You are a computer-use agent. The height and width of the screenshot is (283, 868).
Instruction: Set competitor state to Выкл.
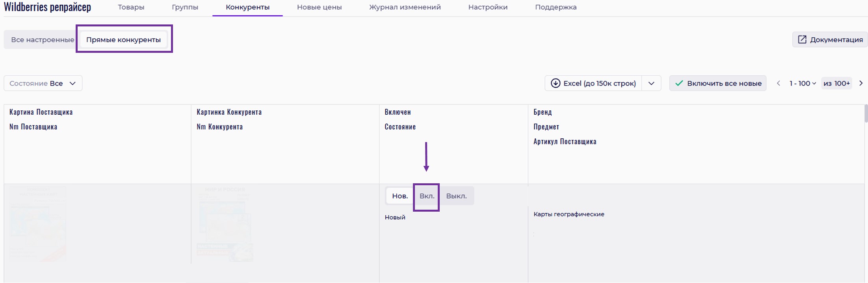pos(456,196)
